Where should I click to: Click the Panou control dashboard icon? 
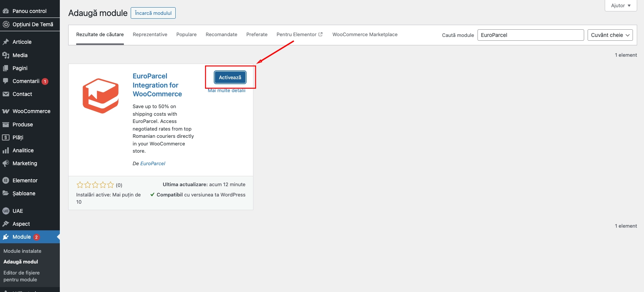(x=6, y=11)
